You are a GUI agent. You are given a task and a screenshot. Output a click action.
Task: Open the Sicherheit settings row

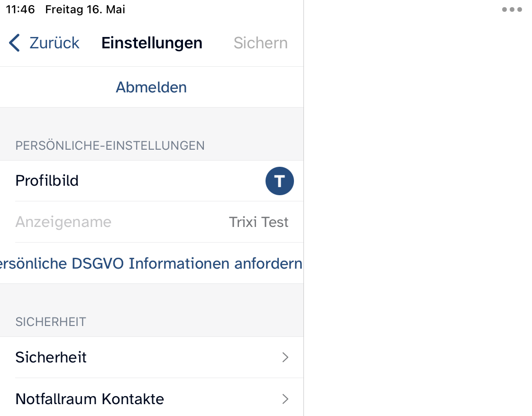51,357
